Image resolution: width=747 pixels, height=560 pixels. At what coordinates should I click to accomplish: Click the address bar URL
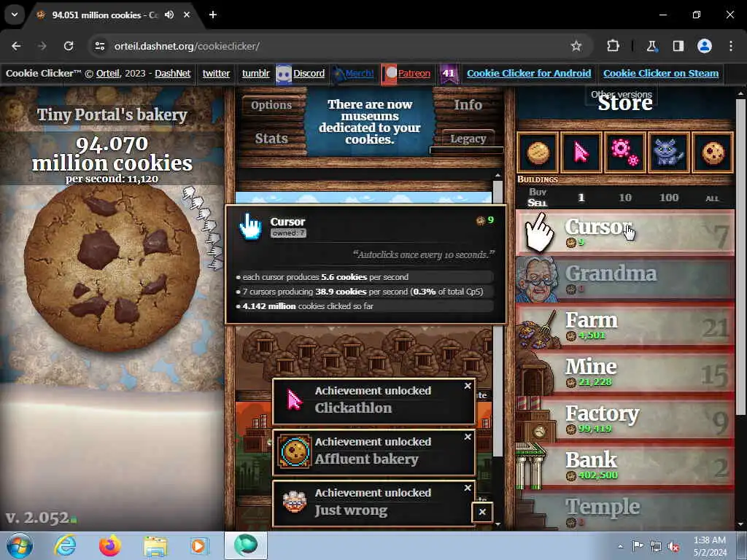[187, 46]
